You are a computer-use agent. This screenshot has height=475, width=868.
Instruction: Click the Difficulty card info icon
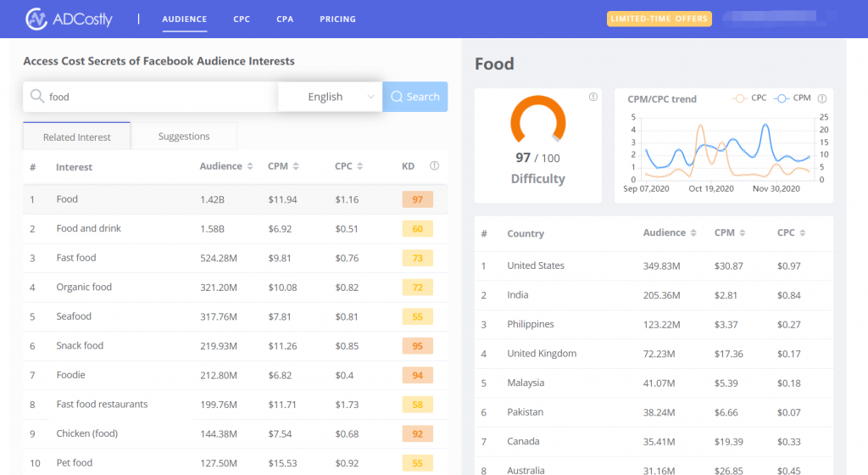pyautogui.click(x=593, y=97)
